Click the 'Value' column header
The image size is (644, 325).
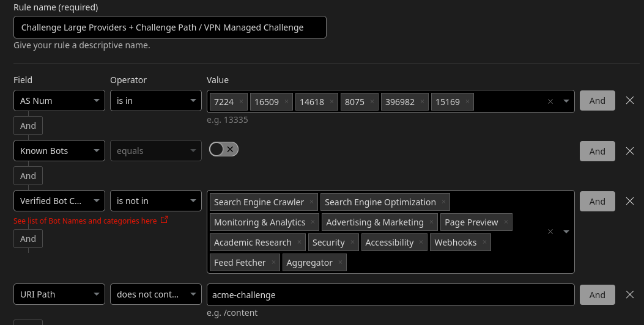tap(217, 80)
